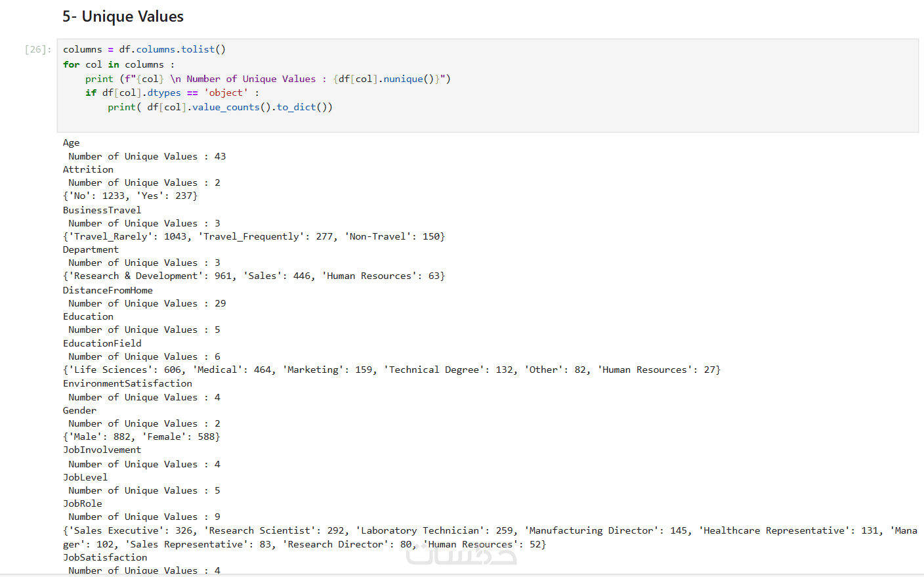Select the "Gender" output label
Image resolution: width=924 pixels, height=577 pixels.
[79, 410]
